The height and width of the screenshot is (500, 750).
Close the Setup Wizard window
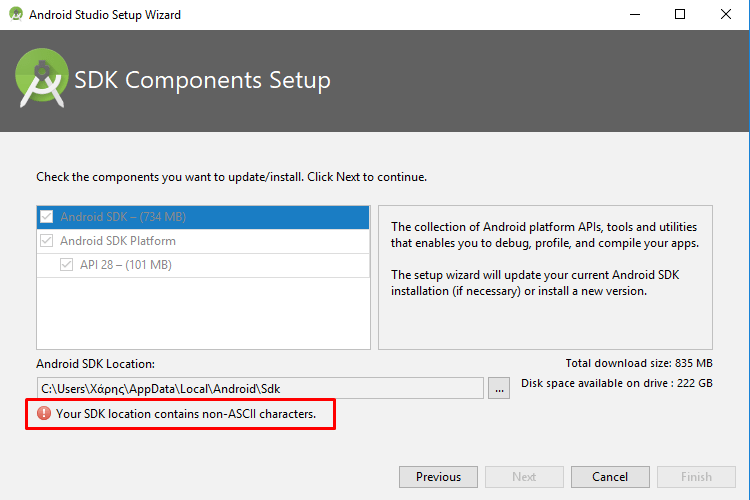point(726,14)
